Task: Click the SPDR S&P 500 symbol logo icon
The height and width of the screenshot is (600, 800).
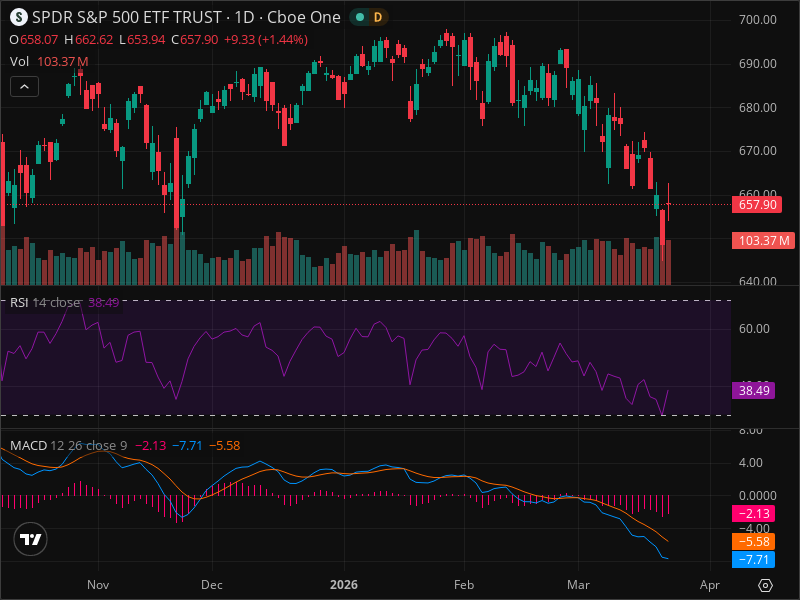Action: click(19, 17)
